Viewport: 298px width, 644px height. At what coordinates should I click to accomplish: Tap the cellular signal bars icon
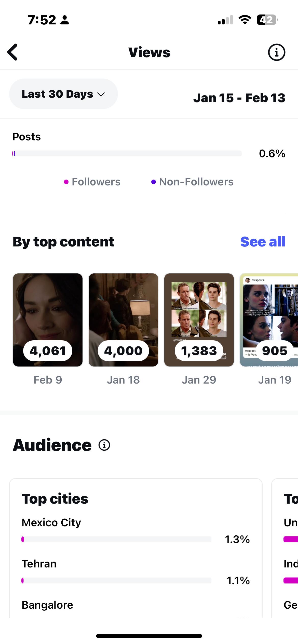click(x=225, y=20)
